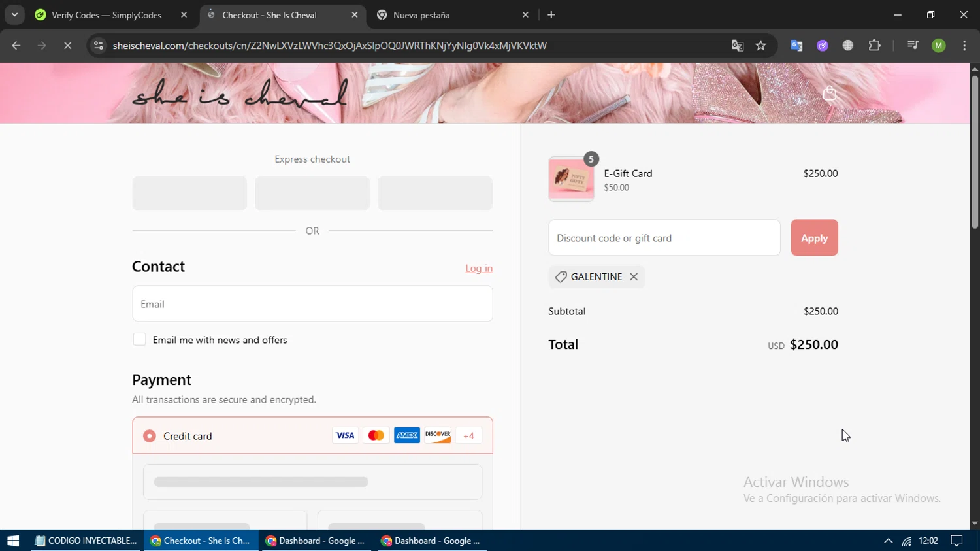Click the E-Gift Card product name
980x551 pixels.
tap(628, 173)
